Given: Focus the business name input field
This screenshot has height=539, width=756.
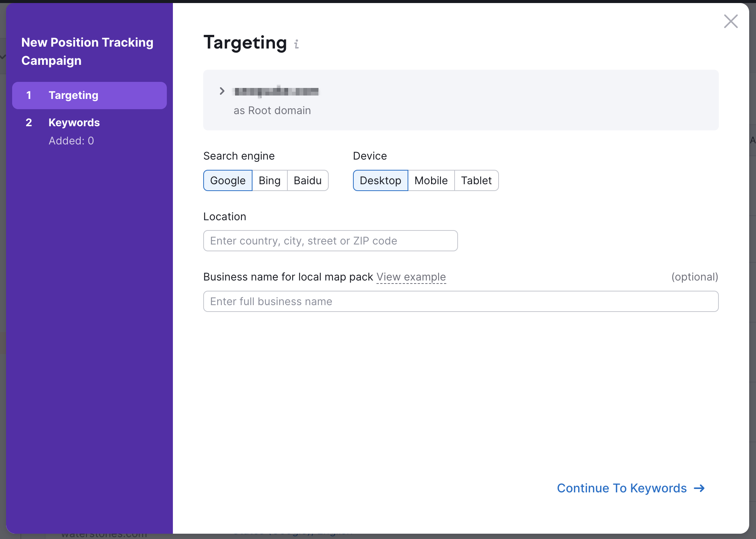Looking at the screenshot, I should pyautogui.click(x=461, y=301).
